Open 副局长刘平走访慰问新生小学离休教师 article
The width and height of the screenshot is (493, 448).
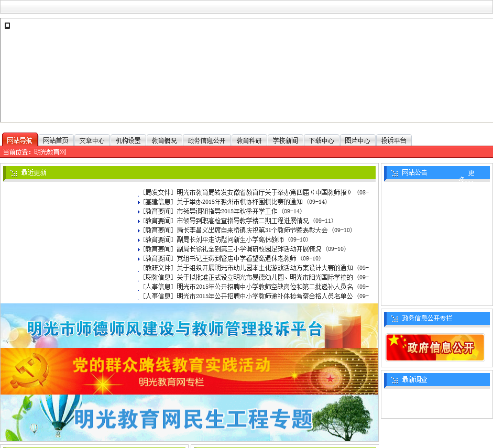[230, 239]
